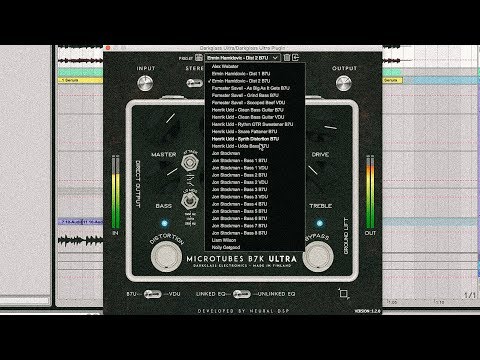Click the MICROTUBES B7K ULTRA pedal title
The height and width of the screenshot is (360, 480).
(242, 259)
